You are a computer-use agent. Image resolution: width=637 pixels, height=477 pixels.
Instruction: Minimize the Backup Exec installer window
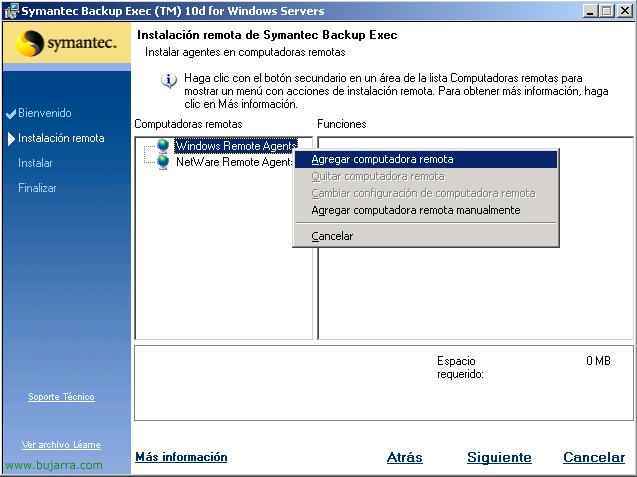tap(591, 11)
